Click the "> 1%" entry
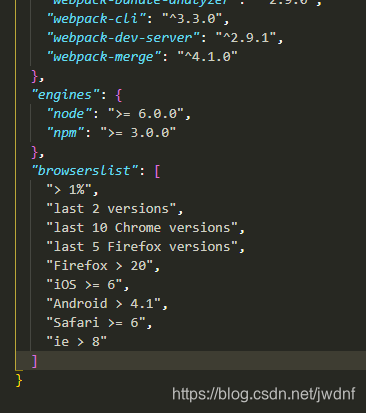 click(x=69, y=190)
